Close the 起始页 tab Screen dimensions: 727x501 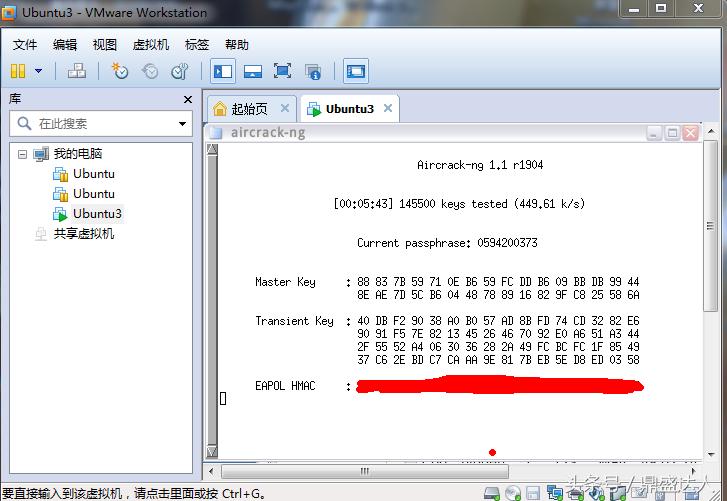[285, 108]
